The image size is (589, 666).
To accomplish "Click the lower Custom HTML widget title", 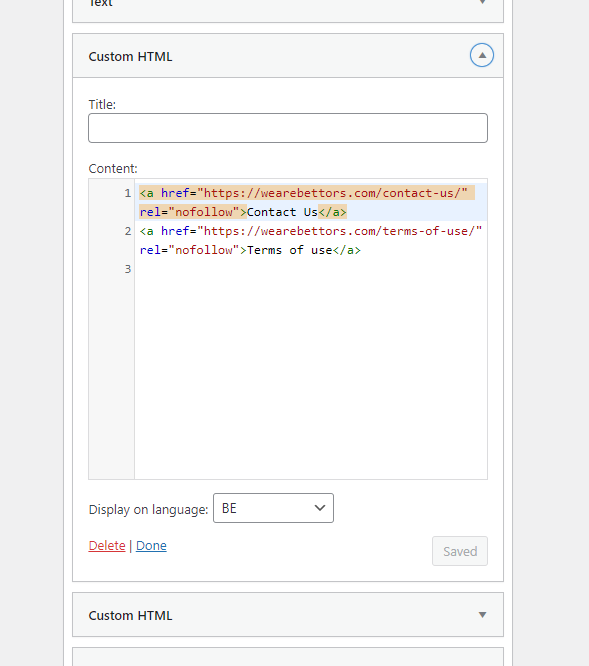I will [x=130, y=615].
